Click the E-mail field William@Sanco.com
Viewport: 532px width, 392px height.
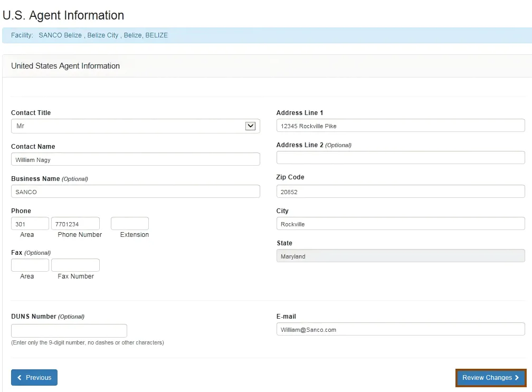(400, 329)
